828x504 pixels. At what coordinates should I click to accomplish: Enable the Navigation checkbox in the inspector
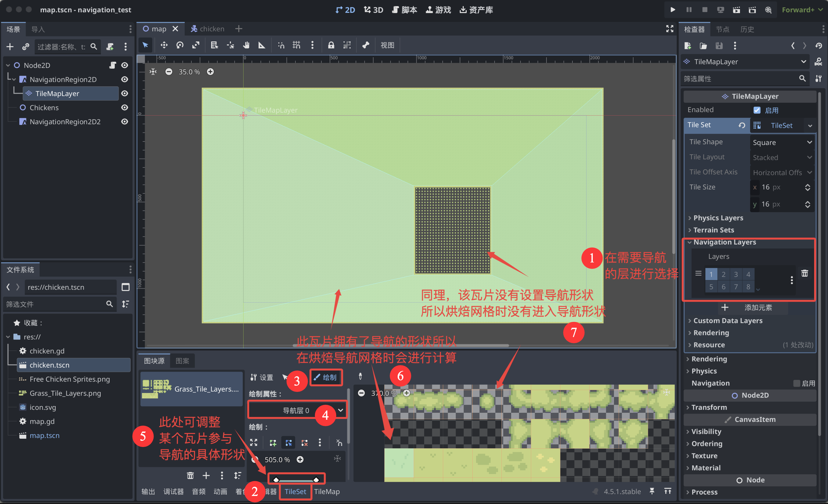pos(796,383)
